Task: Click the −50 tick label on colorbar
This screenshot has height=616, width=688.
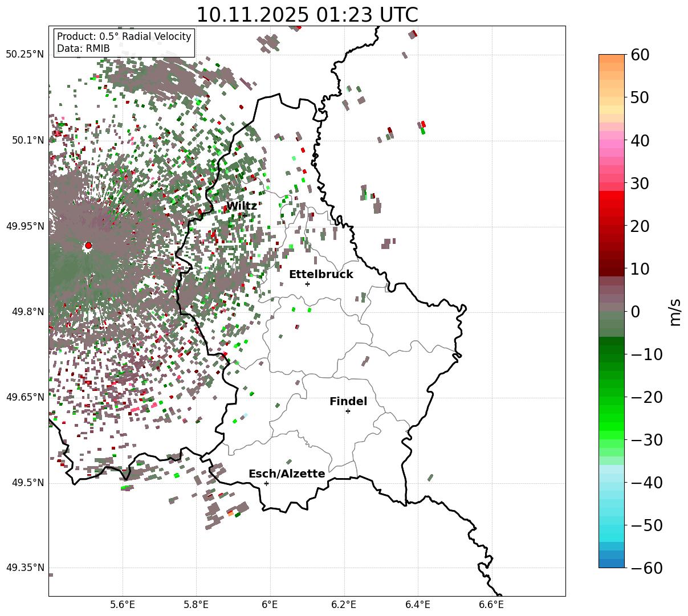Action: [x=646, y=525]
